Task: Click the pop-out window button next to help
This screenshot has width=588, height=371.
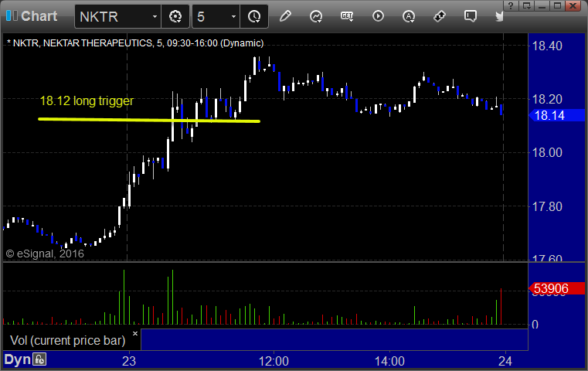Action: tap(526, 5)
